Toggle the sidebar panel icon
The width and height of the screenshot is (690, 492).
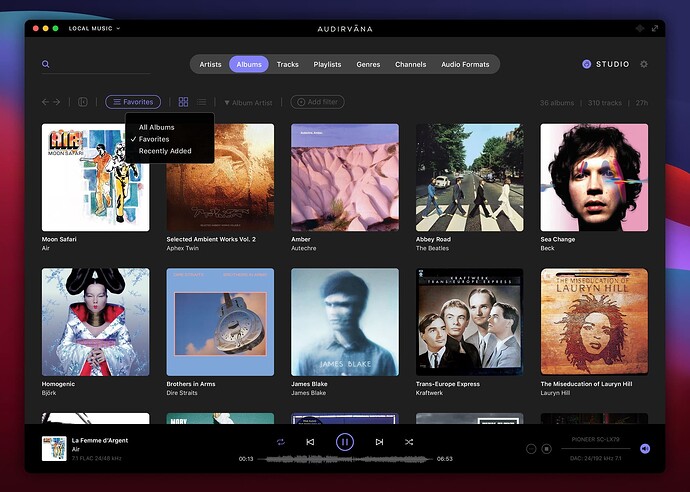(x=83, y=102)
